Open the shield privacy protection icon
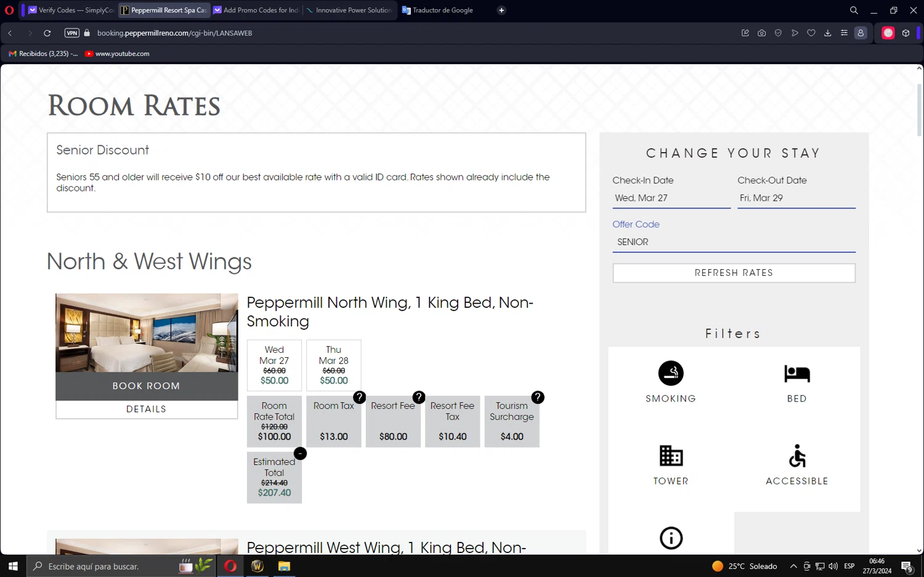This screenshot has width=924, height=577. 779,33
